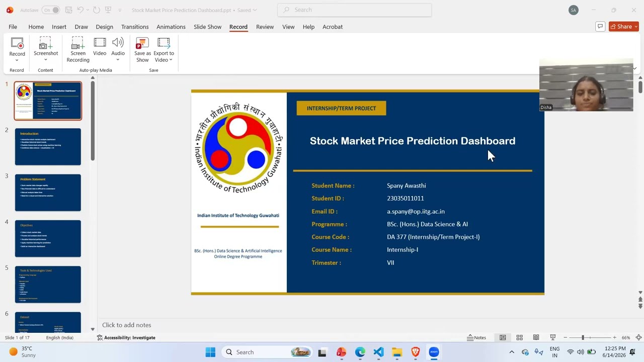The image size is (644, 362).
Task: Open Customize Quick Access Toolbar dropdown
Action: 120,10
